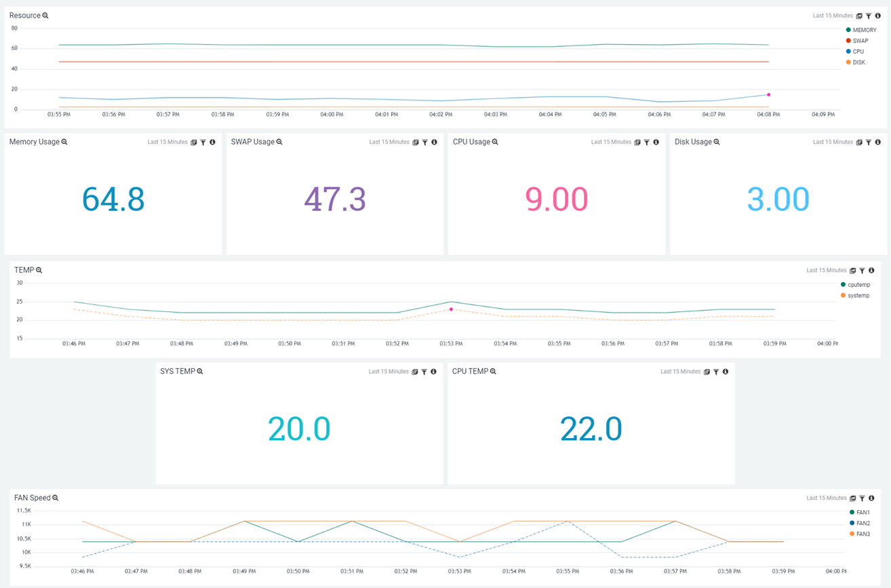Click the 47.3 SWAP Usage value
This screenshot has width=891, height=588.
point(335,199)
